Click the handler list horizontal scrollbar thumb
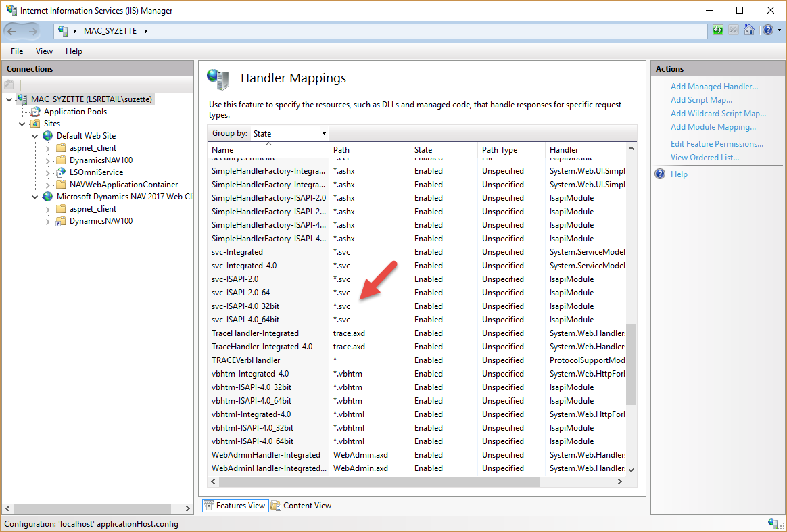Image resolution: width=787 pixels, height=532 pixels. (x=379, y=481)
